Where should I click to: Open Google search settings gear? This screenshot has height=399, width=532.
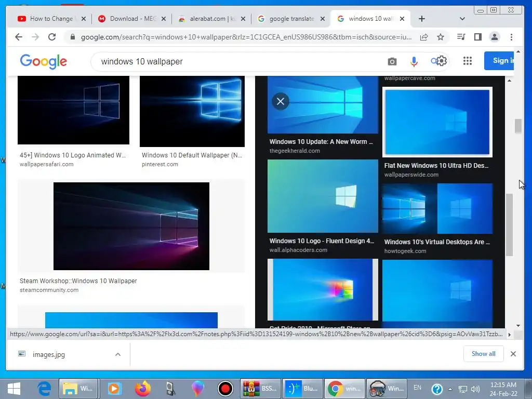(x=441, y=61)
